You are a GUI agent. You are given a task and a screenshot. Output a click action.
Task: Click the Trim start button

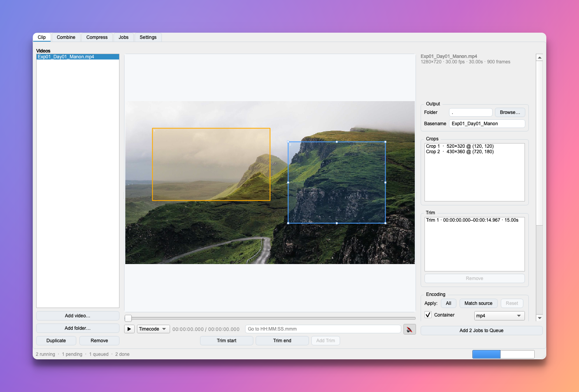[226, 341]
